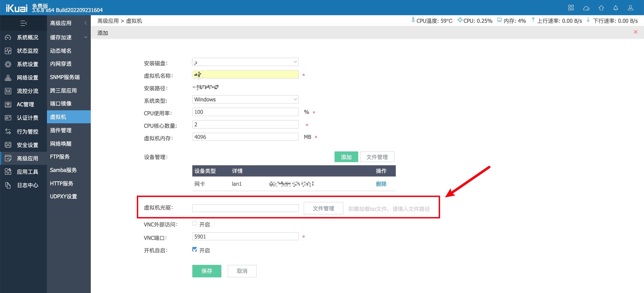Open HTTP服务 menu item
Screen dimensions: 644x293
point(61,184)
